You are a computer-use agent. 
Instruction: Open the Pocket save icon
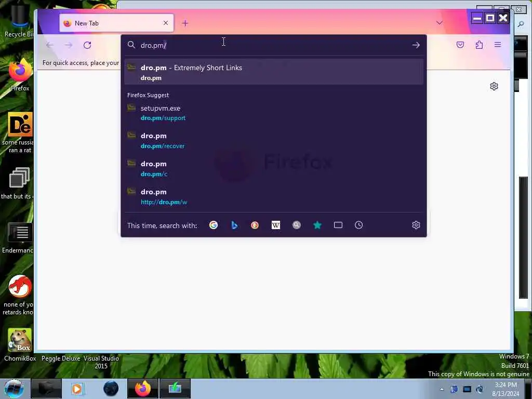pos(460,45)
